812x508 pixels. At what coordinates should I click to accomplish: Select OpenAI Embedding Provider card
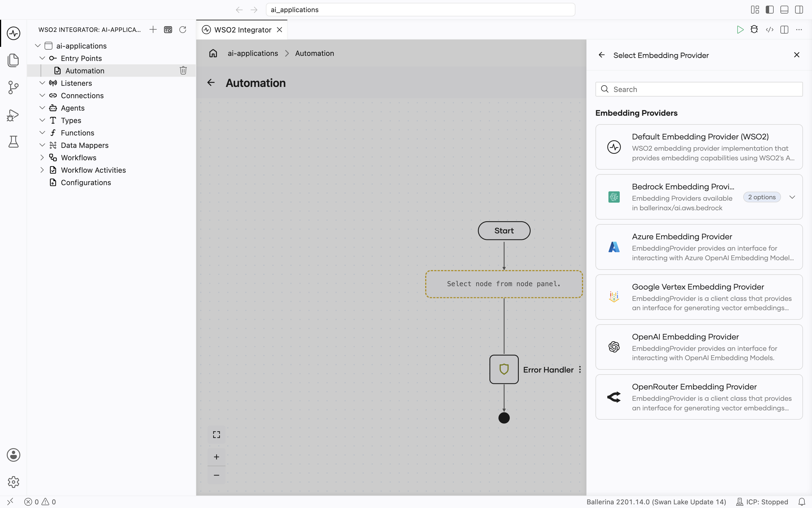699,347
